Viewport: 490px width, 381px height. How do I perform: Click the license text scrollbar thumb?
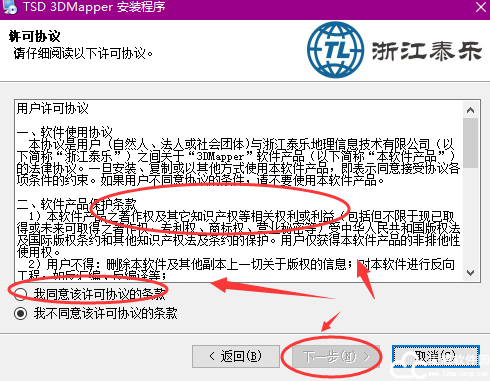click(471, 143)
